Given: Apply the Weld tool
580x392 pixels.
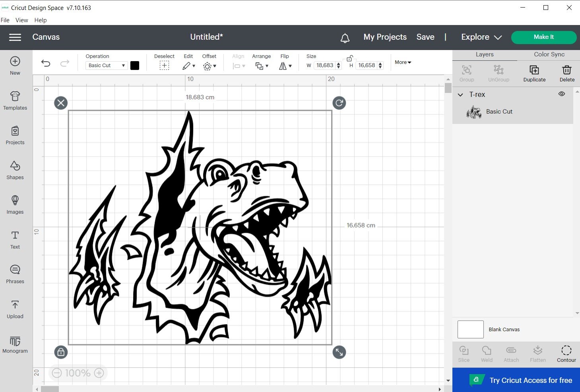Looking at the screenshot, I should (x=487, y=353).
